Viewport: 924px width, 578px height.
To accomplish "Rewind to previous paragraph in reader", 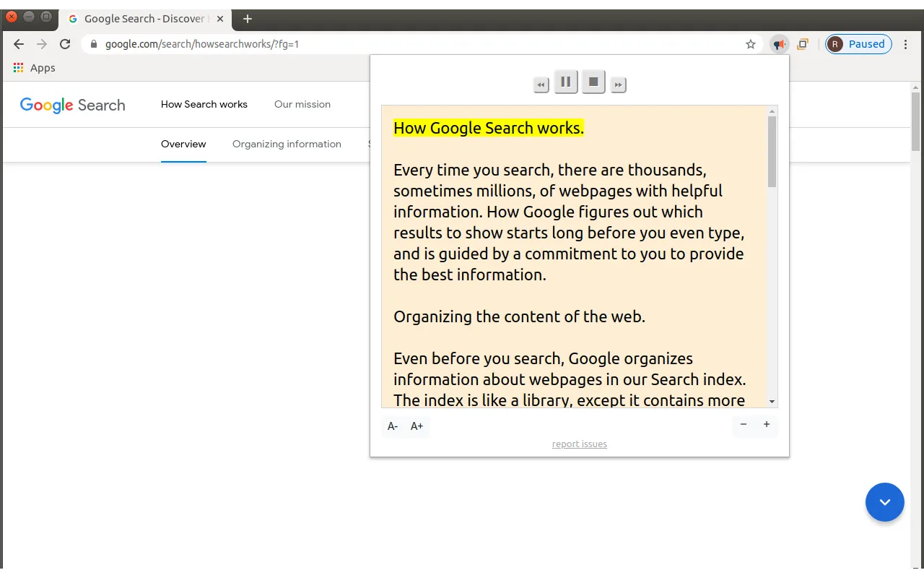I will pos(541,85).
